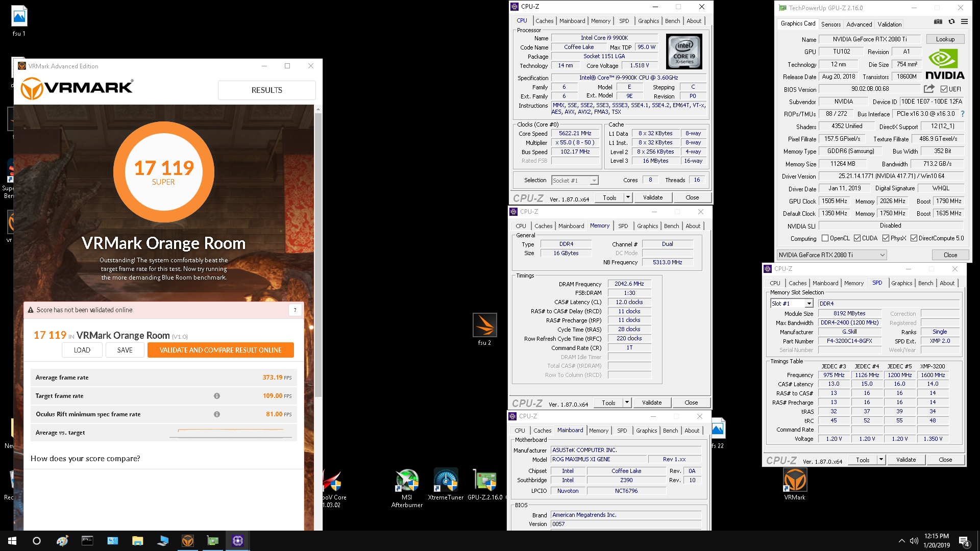This screenshot has height=551, width=980.
Task: Open the Action Center notification icon
Action: coord(964,541)
